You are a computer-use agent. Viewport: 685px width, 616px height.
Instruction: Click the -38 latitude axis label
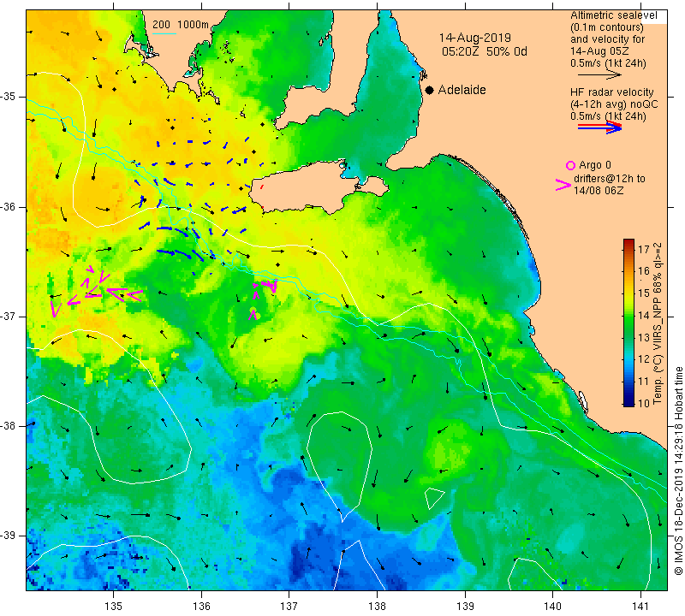pyautogui.click(x=9, y=426)
